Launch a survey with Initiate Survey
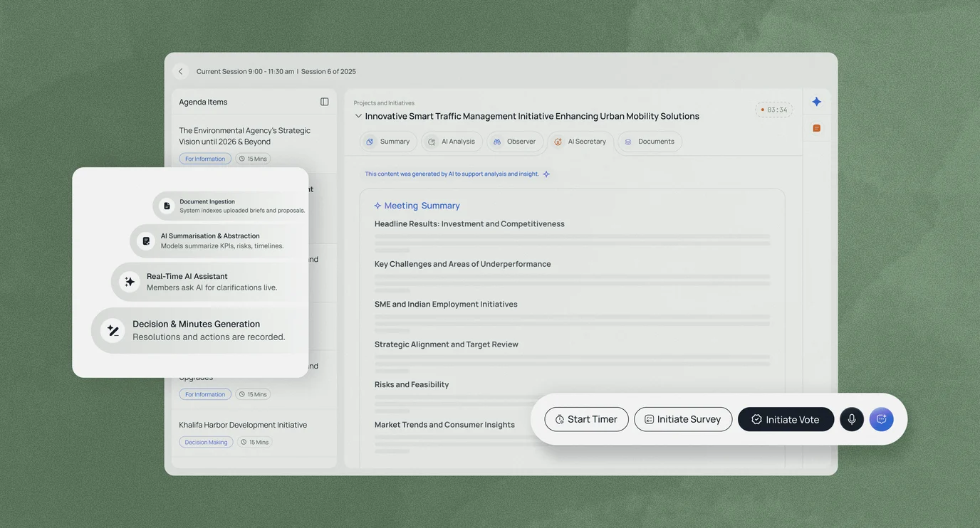This screenshot has height=528, width=980. [683, 419]
